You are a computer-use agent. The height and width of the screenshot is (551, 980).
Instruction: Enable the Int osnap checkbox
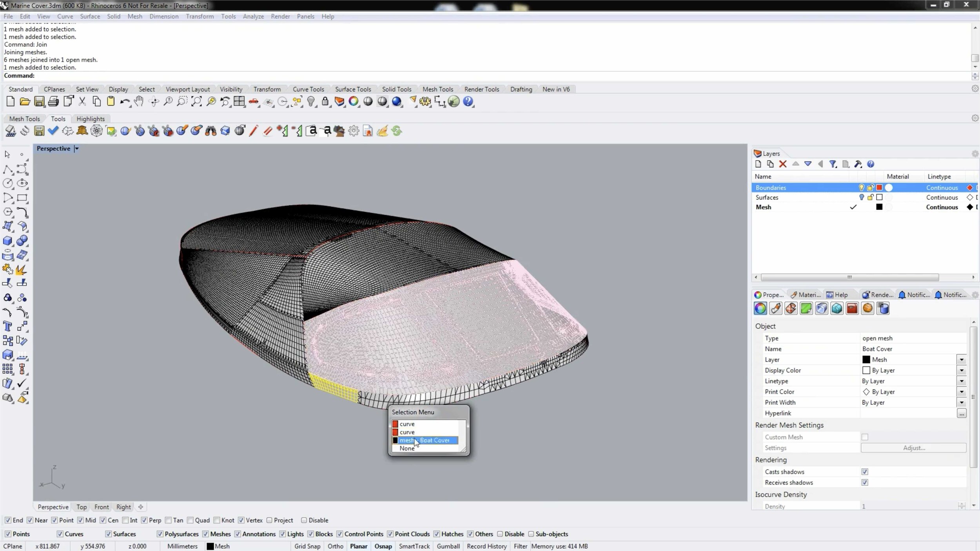[x=125, y=520]
